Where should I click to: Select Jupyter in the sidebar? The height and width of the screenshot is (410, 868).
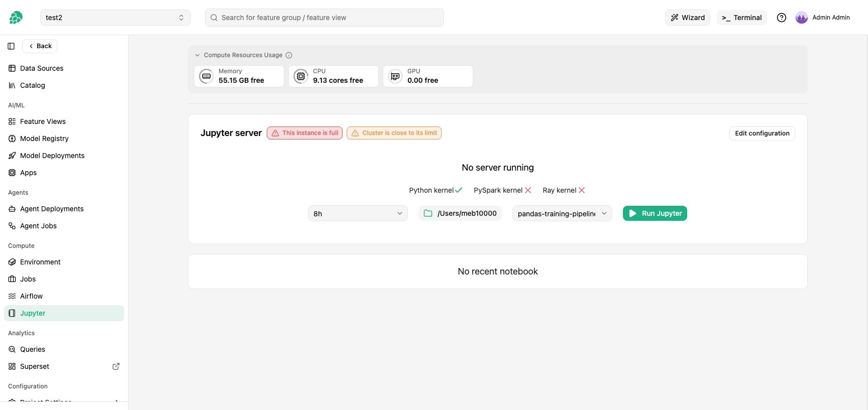coord(64,313)
